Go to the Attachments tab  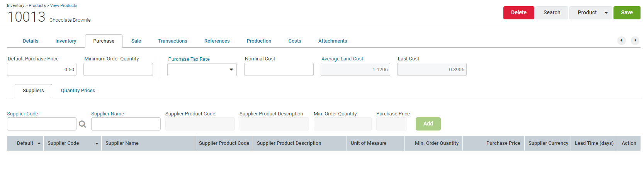pyautogui.click(x=333, y=41)
